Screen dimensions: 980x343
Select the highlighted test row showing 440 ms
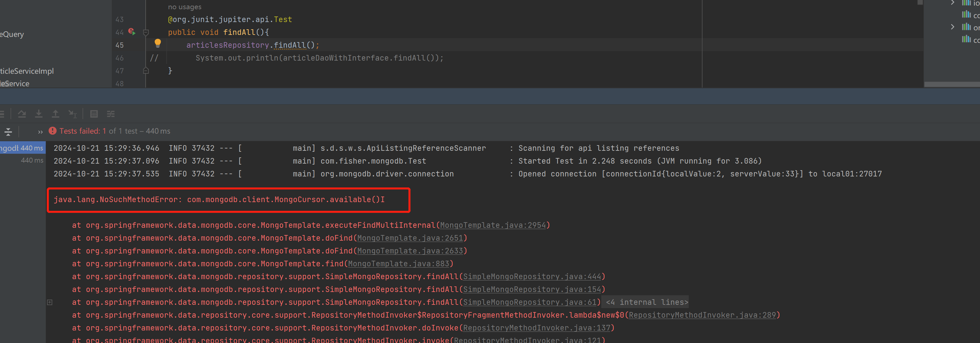point(23,148)
